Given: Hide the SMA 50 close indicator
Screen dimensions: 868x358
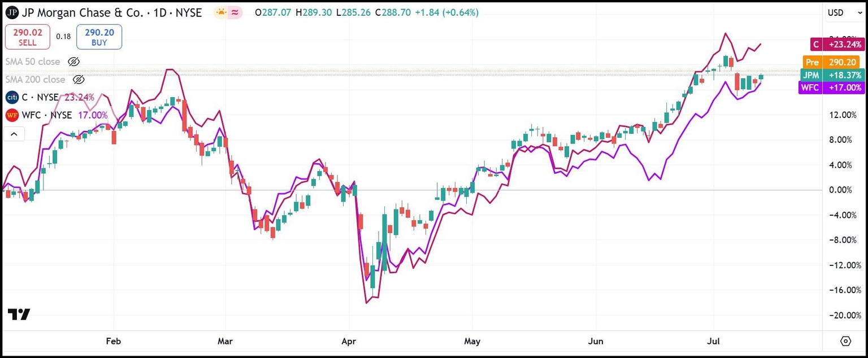Looking at the screenshot, I should 74,62.
